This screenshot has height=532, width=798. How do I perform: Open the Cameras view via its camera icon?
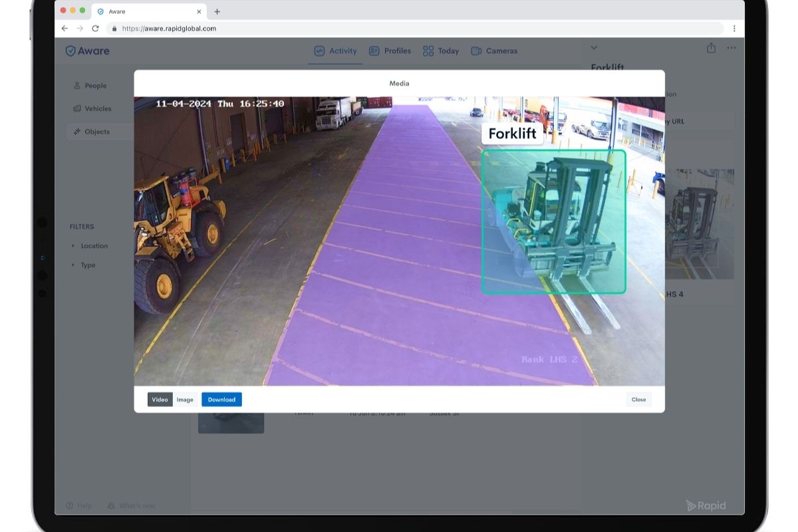pos(476,51)
